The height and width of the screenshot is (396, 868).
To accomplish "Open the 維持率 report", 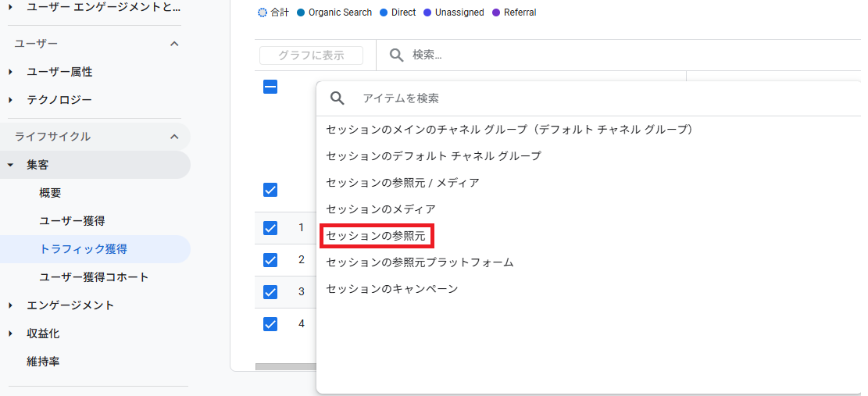I will [x=43, y=362].
